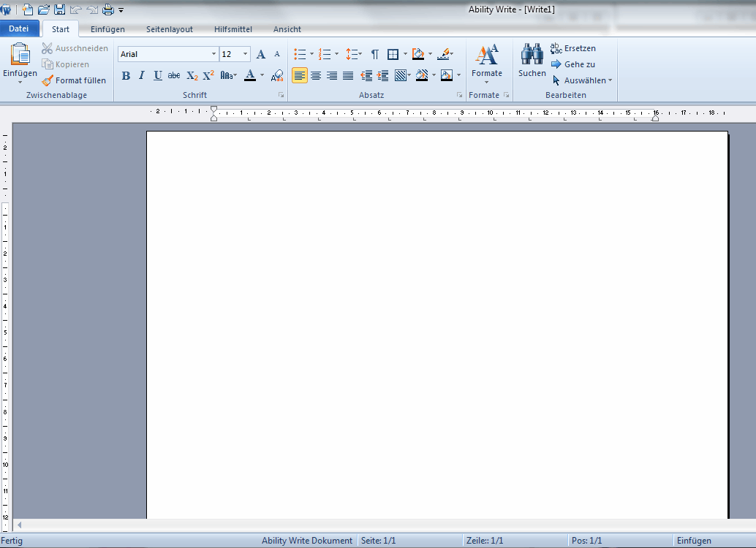This screenshot has height=548, width=756.
Task: Click the first line indent marker on ruler
Action: (213, 110)
